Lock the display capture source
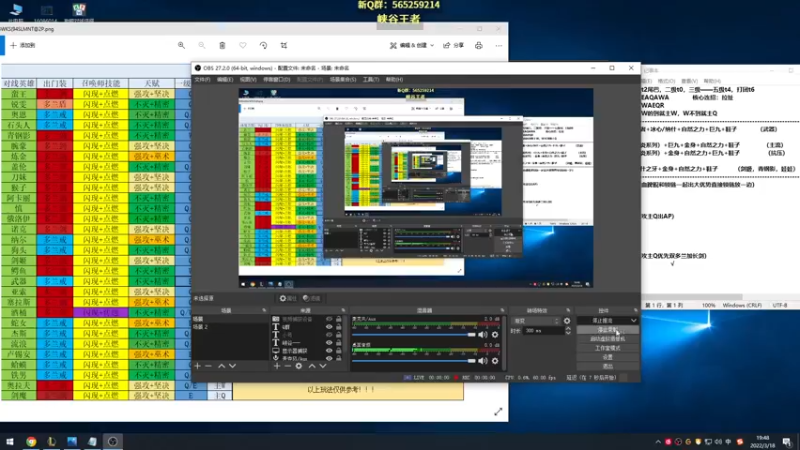 [339, 351]
